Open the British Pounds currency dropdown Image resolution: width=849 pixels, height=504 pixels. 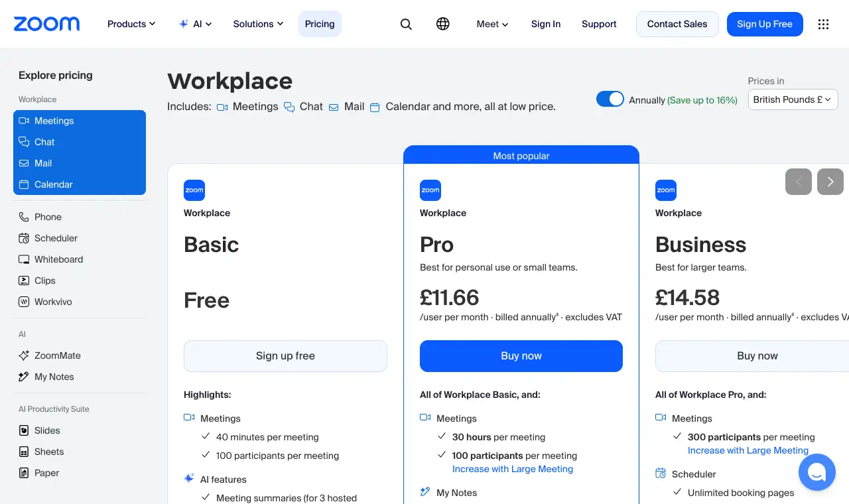coord(793,99)
